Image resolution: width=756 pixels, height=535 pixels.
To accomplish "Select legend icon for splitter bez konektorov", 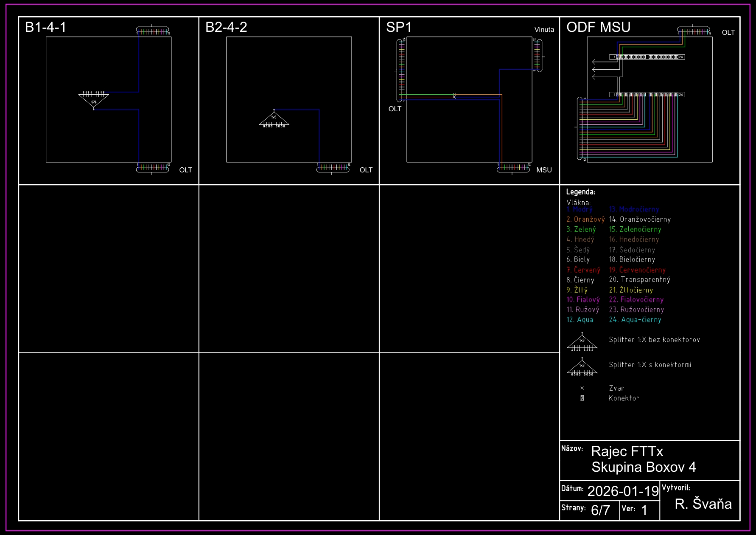I will pyautogui.click(x=582, y=343).
